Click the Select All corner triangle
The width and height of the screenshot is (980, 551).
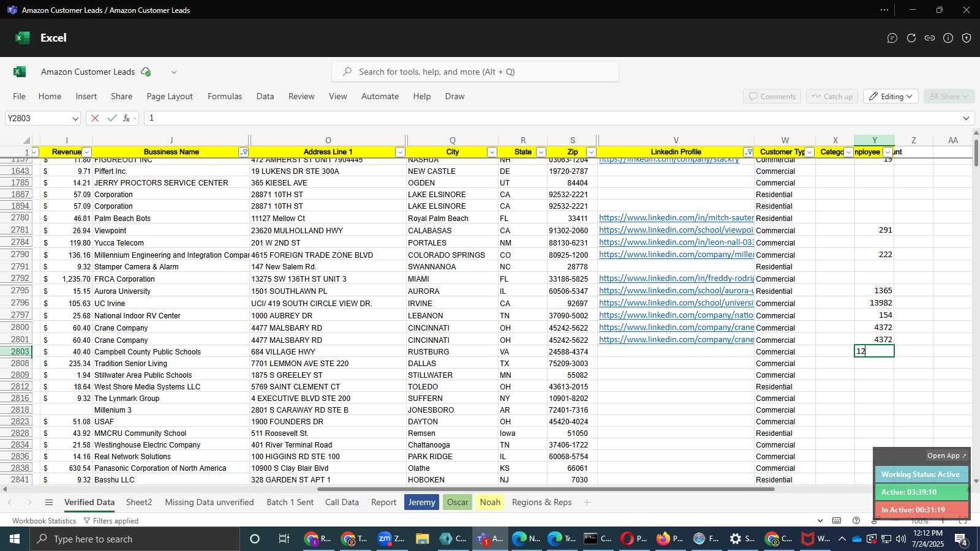click(x=26, y=140)
